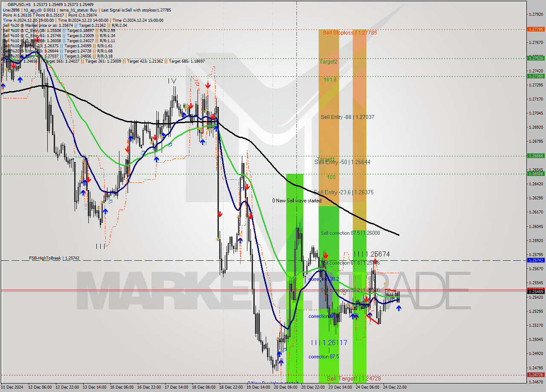The height and width of the screenshot is (392, 546).
Task: Click the '24 Dec 22:00' time axis label
Action: click(395, 387)
